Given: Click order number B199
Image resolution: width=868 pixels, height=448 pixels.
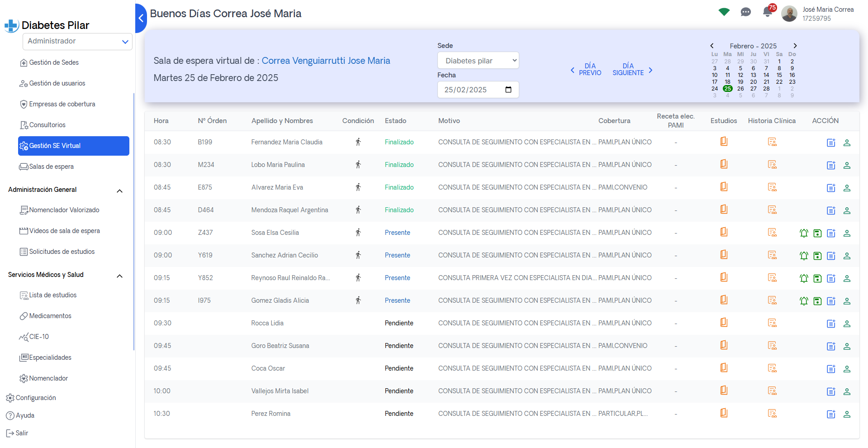Looking at the screenshot, I should pos(204,142).
